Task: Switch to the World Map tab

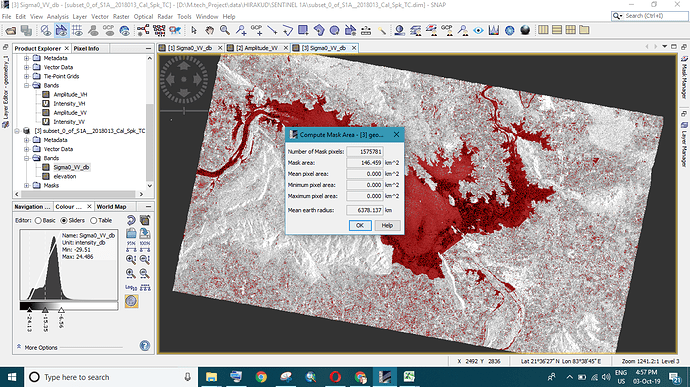Action: 111,206
